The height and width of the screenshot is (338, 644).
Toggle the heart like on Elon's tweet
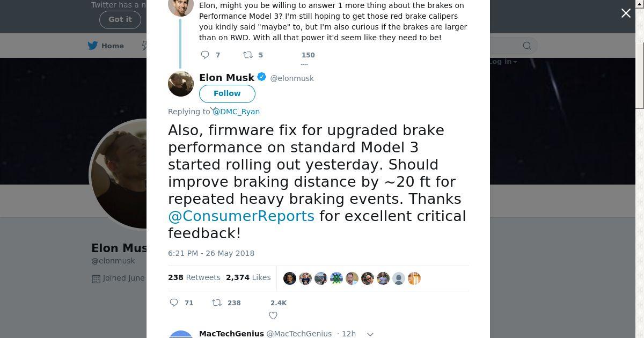[273, 315]
